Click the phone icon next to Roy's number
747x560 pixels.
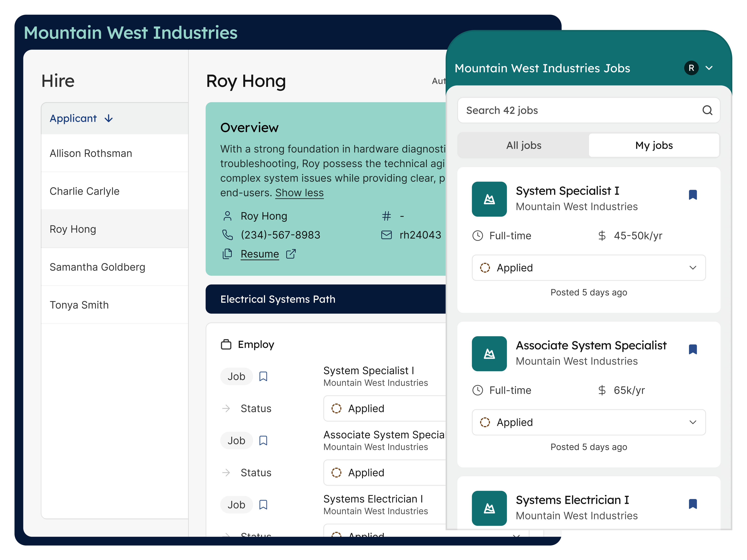[228, 235]
